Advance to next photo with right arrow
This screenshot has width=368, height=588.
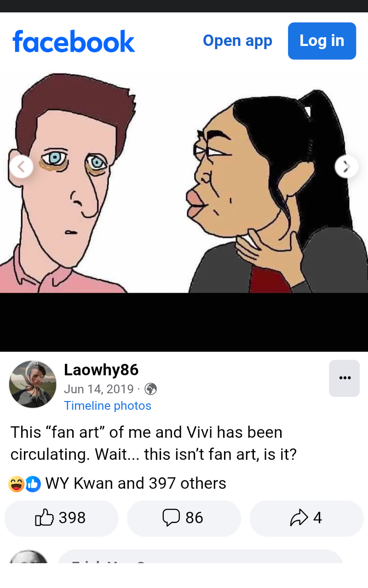click(347, 166)
